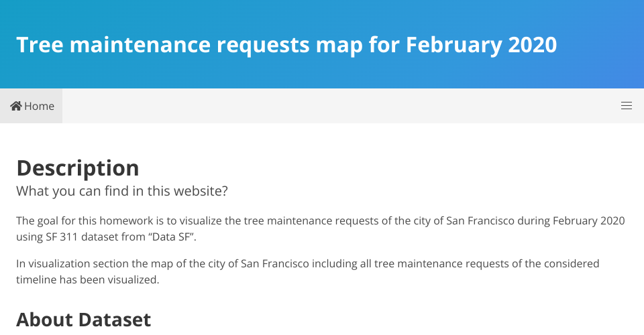
Task: Select the About Dataset heading
Action: pos(83,320)
